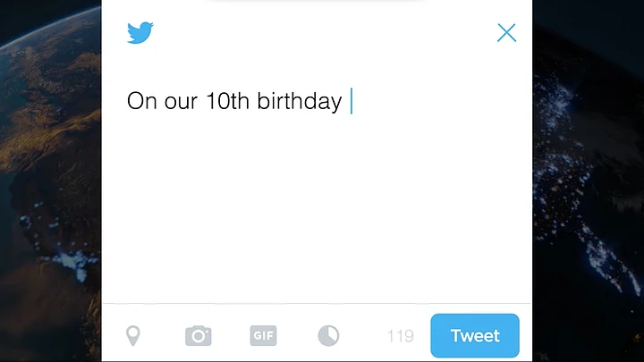Viewport: 644px width, 362px height.
Task: Attach a photo using the camera icon
Action: pyautogui.click(x=199, y=336)
